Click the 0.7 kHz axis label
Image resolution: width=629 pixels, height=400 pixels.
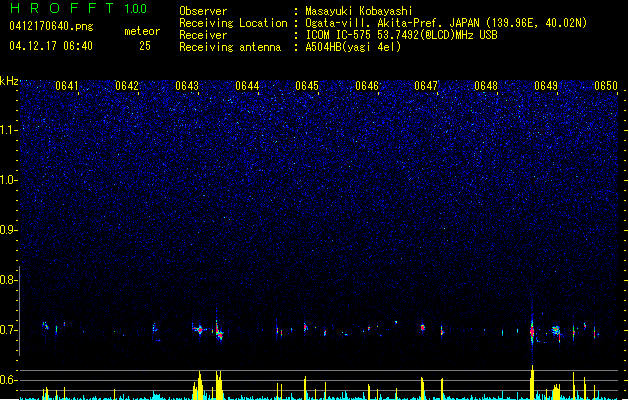(x=8, y=330)
